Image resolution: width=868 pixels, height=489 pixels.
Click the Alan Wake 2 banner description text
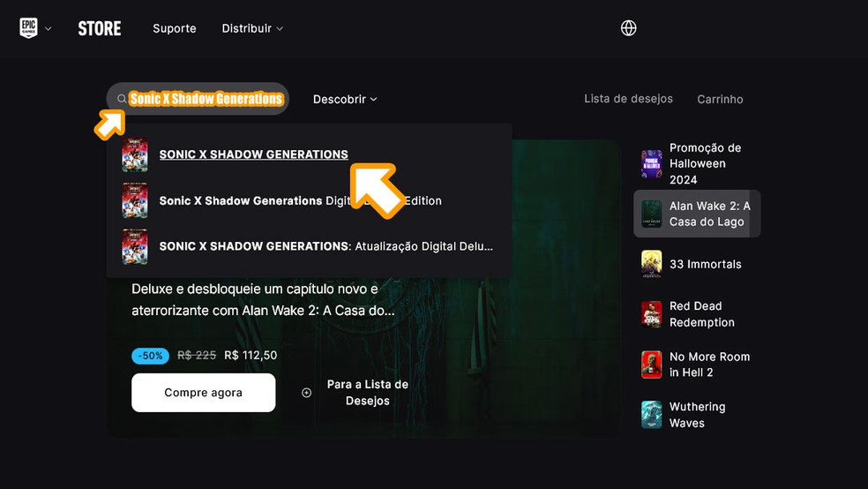(263, 299)
